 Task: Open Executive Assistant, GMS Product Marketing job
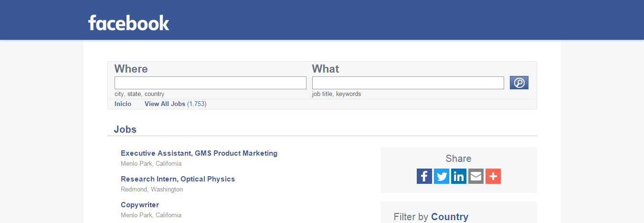click(199, 153)
